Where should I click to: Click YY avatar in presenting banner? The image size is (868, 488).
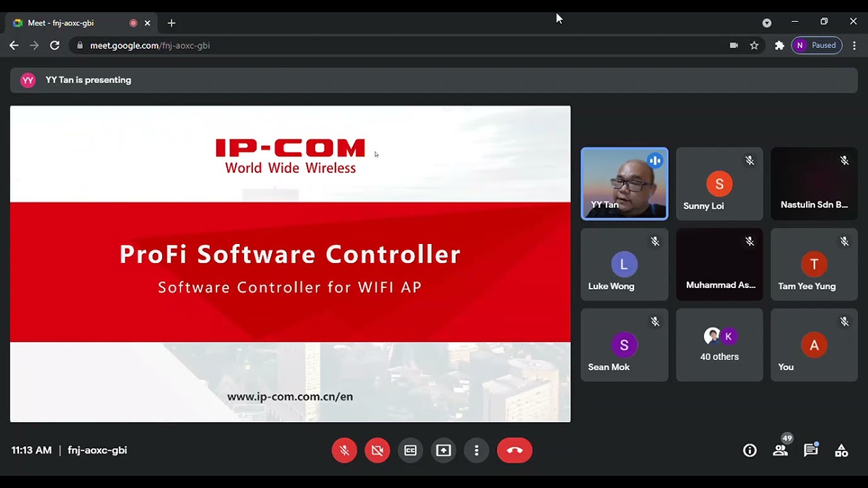click(28, 80)
